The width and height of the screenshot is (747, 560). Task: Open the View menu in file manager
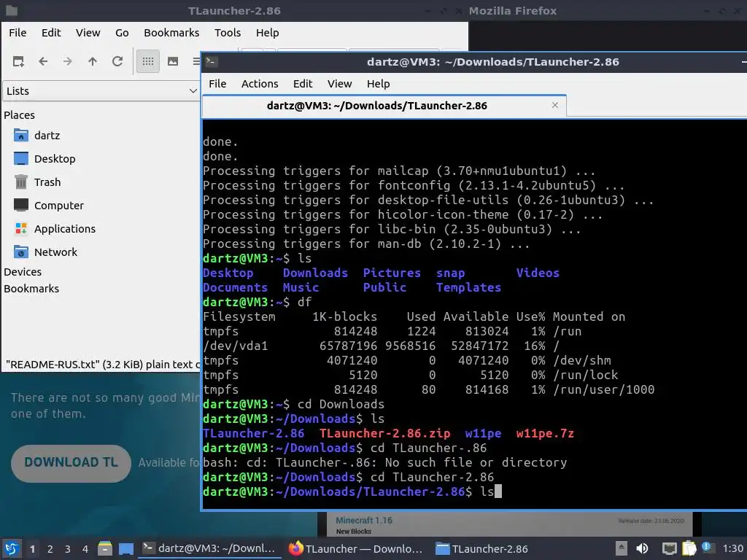tap(88, 33)
